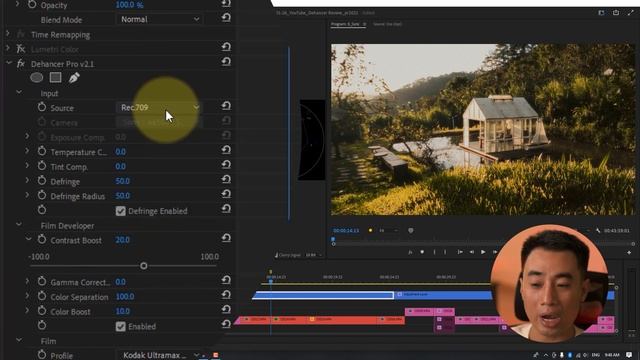Open the Source Rec.709 dropdown
Screen dimensions: 640x360
(x=160, y=107)
